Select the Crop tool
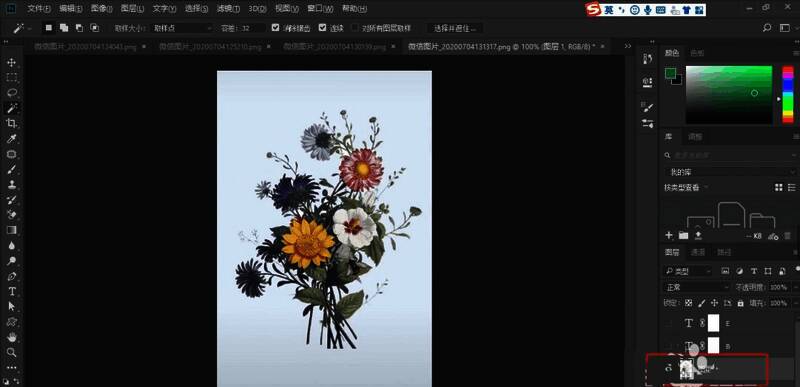The width and height of the screenshot is (800, 387). click(11, 123)
